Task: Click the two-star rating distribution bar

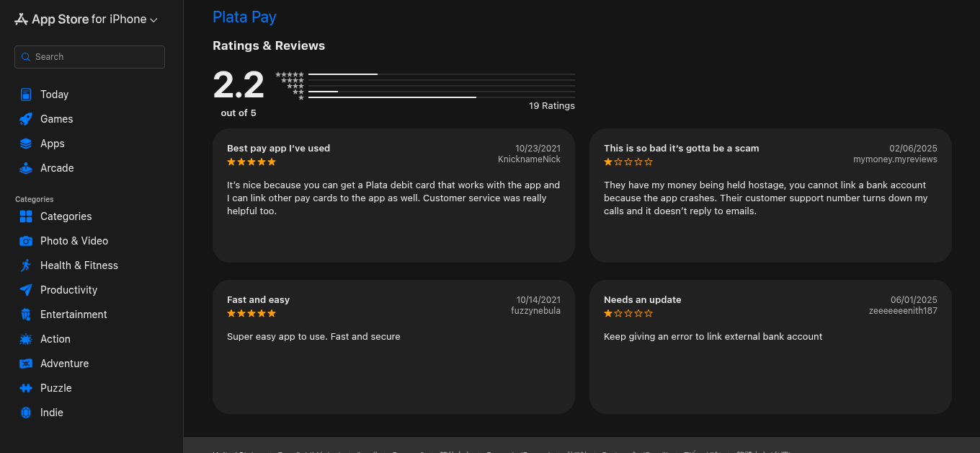Action: pyautogui.click(x=442, y=92)
